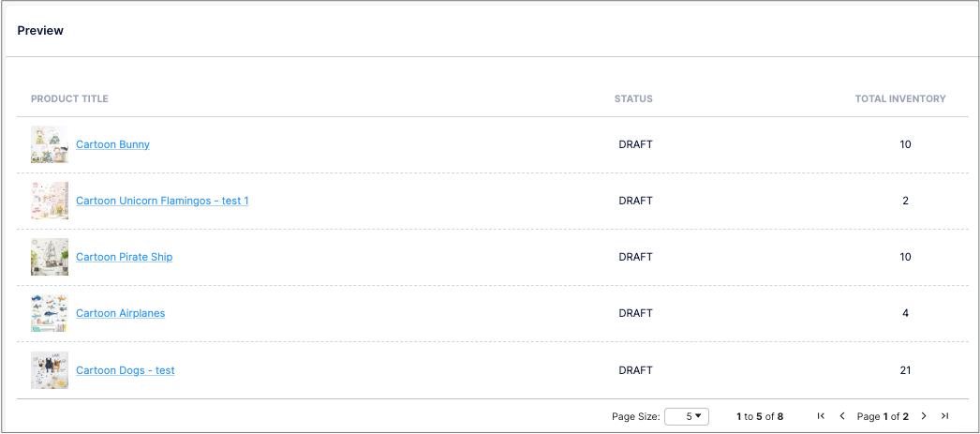Sort by the Status column header
The width and height of the screenshot is (980, 434).
point(633,98)
